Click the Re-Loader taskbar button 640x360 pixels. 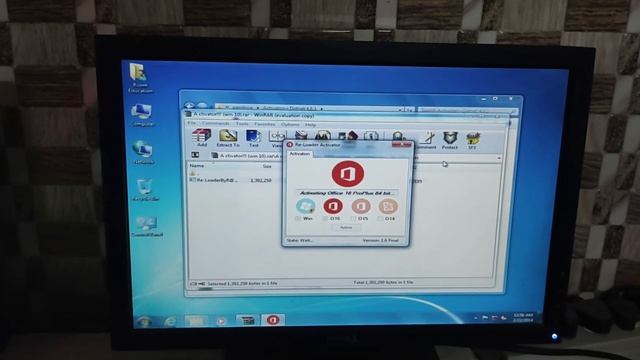point(273,320)
